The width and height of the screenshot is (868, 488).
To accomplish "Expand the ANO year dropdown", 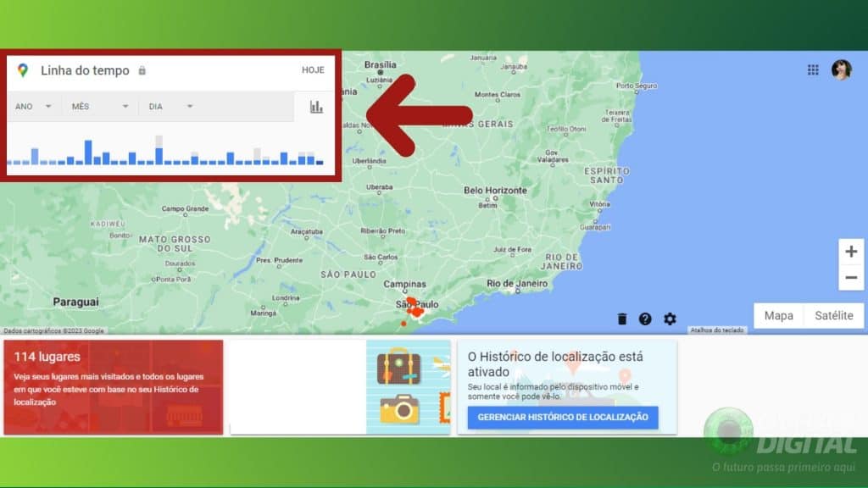I will pyautogui.click(x=33, y=106).
